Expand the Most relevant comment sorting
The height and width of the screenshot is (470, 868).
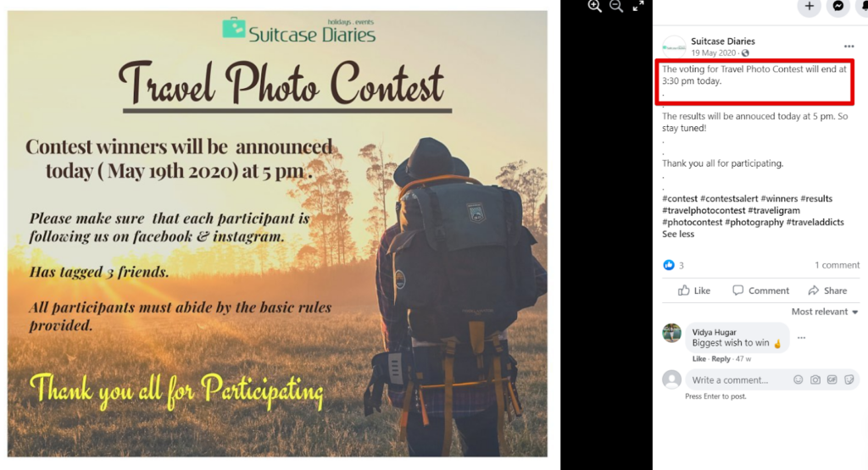pos(824,312)
